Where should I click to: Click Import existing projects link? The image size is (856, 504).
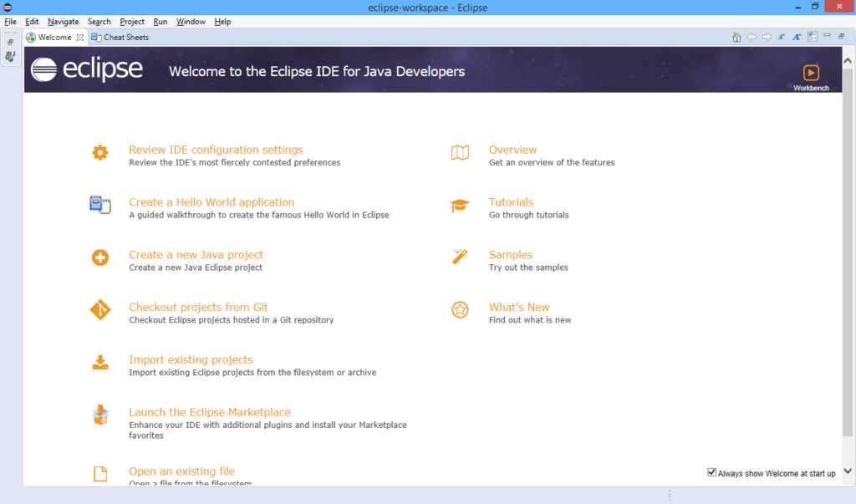(x=191, y=359)
